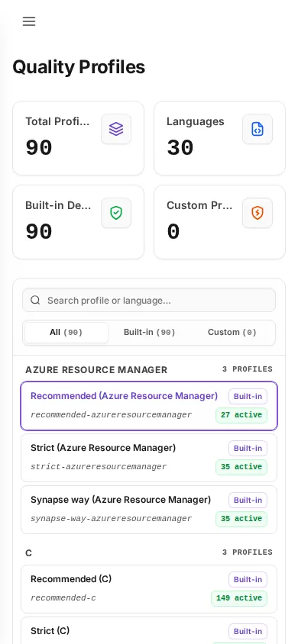Click the C language group header
Screen dimensions: 298x644
point(29,553)
